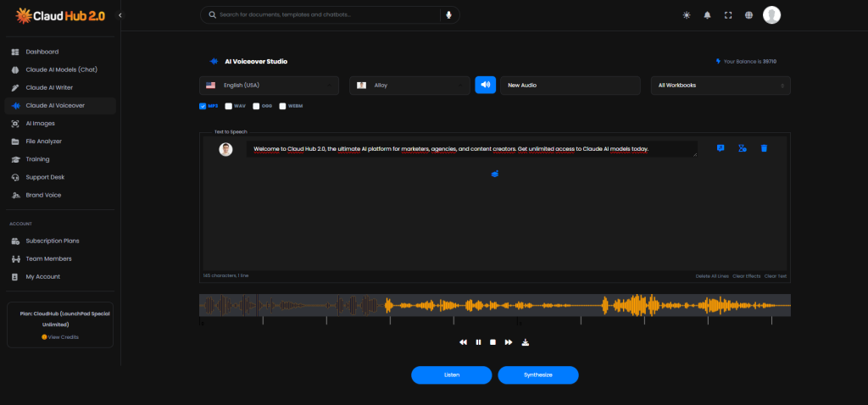This screenshot has height=405, width=868.
Task: Download the generated audio
Action: pyautogui.click(x=526, y=342)
